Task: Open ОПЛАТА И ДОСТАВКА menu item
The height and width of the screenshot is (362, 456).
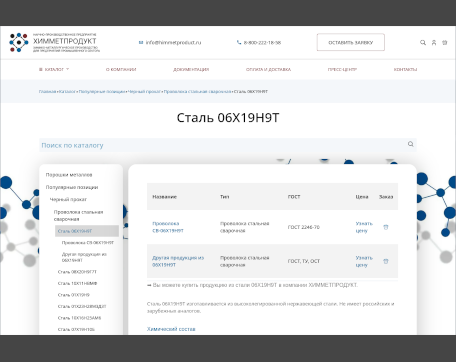Action: pos(268,69)
